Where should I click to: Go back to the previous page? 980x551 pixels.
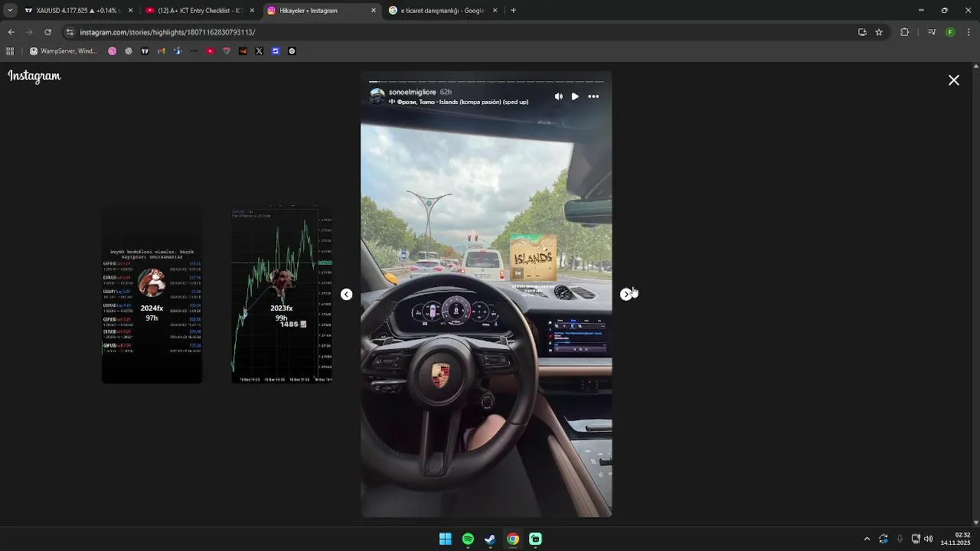pyautogui.click(x=11, y=32)
